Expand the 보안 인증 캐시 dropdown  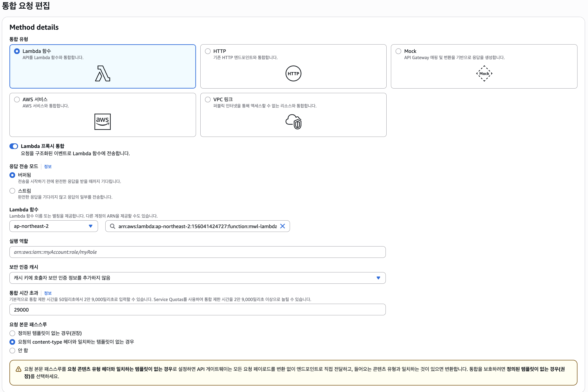pyautogui.click(x=197, y=278)
